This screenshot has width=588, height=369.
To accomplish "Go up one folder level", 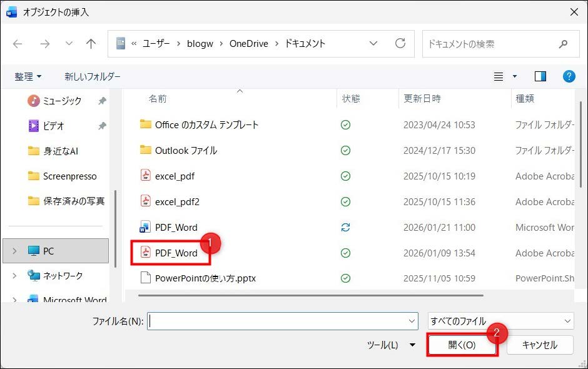I will pyautogui.click(x=91, y=44).
